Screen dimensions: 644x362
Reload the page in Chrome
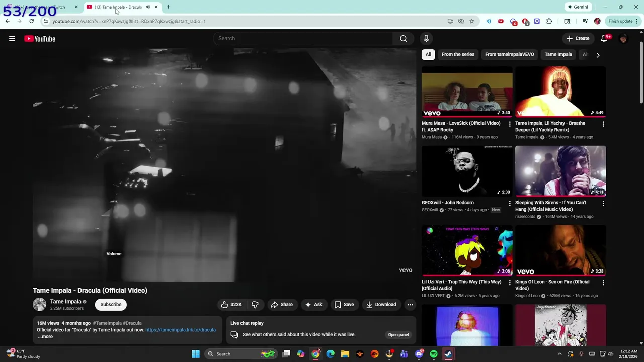[31, 21]
